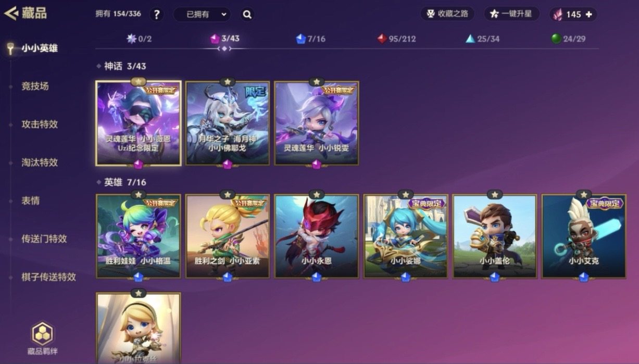639x364 pixels.
Task: Select the 小小盖伦 hero card
Action: pyautogui.click(x=494, y=236)
